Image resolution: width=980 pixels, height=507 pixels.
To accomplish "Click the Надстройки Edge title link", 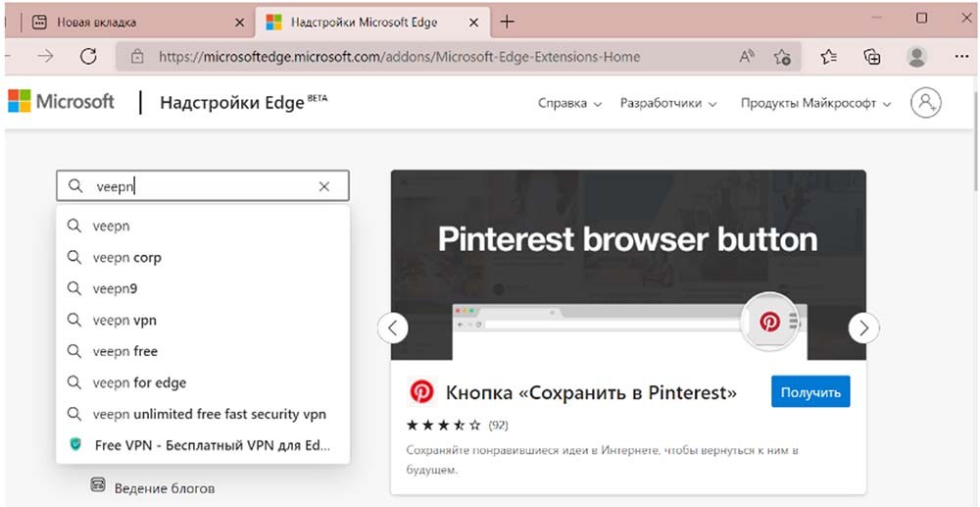I will click(x=243, y=102).
